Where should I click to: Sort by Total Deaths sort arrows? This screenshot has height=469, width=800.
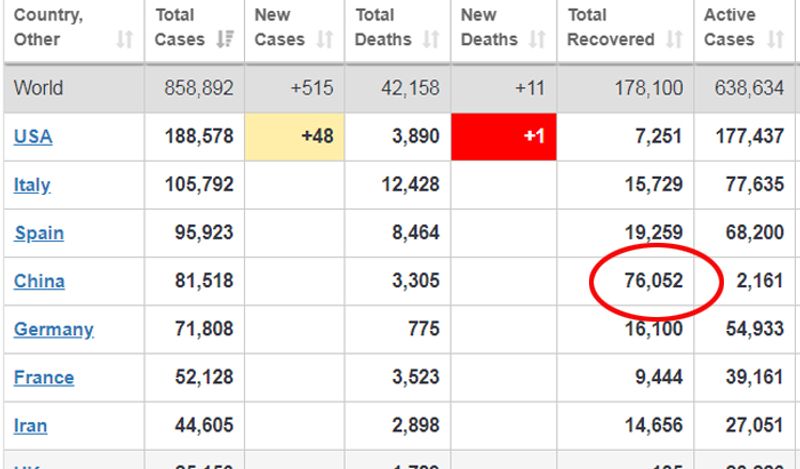click(x=431, y=39)
